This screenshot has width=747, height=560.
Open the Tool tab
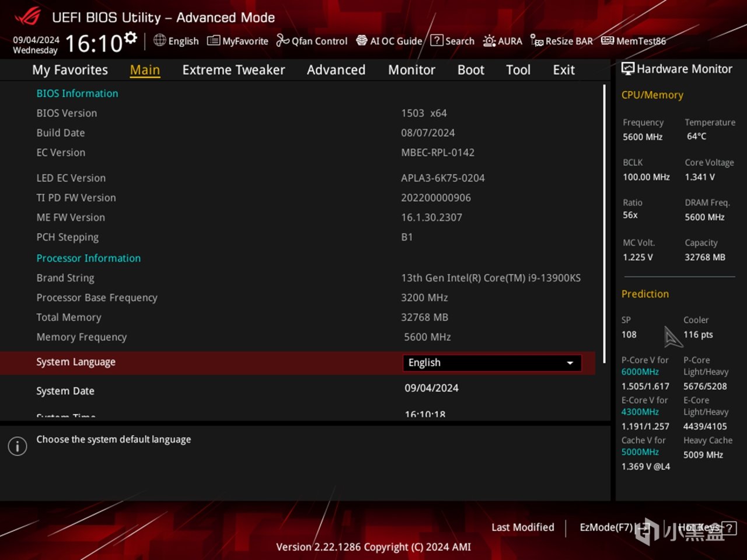(518, 70)
